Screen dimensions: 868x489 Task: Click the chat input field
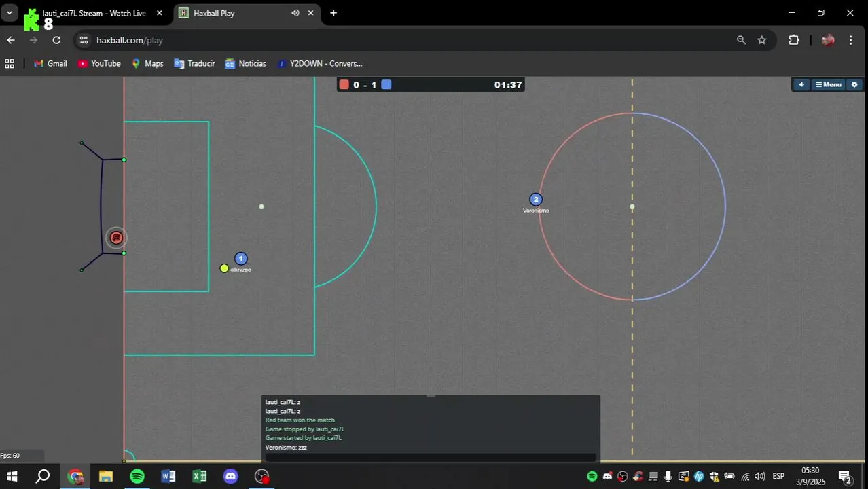point(431,457)
